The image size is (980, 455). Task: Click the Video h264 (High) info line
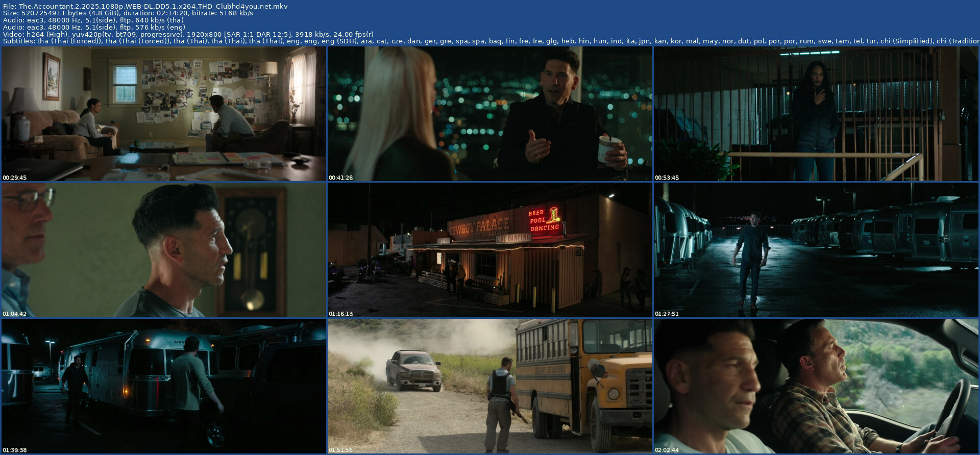coord(188,34)
